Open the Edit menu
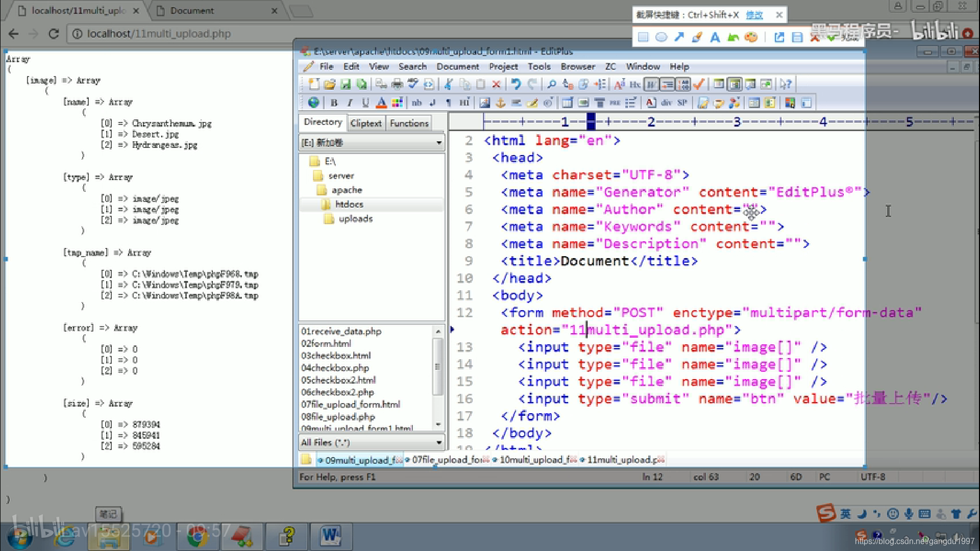980x551 pixels. (x=351, y=67)
